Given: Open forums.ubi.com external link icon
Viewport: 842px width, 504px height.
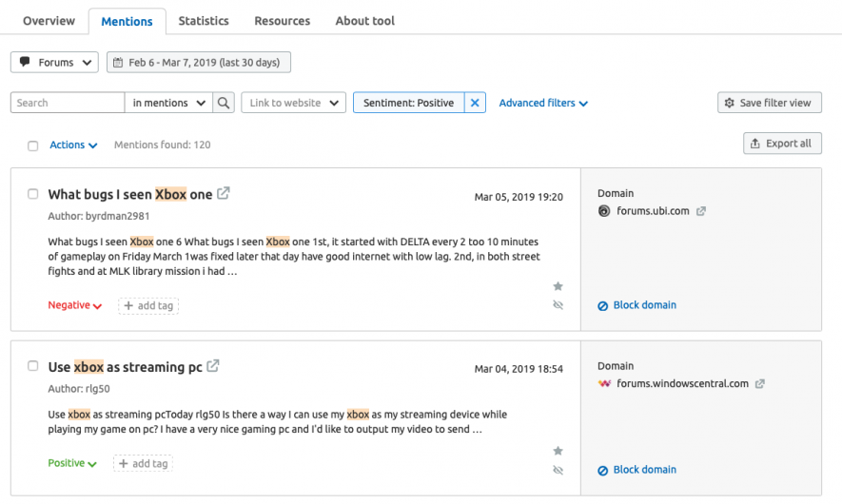Looking at the screenshot, I should 701,211.
